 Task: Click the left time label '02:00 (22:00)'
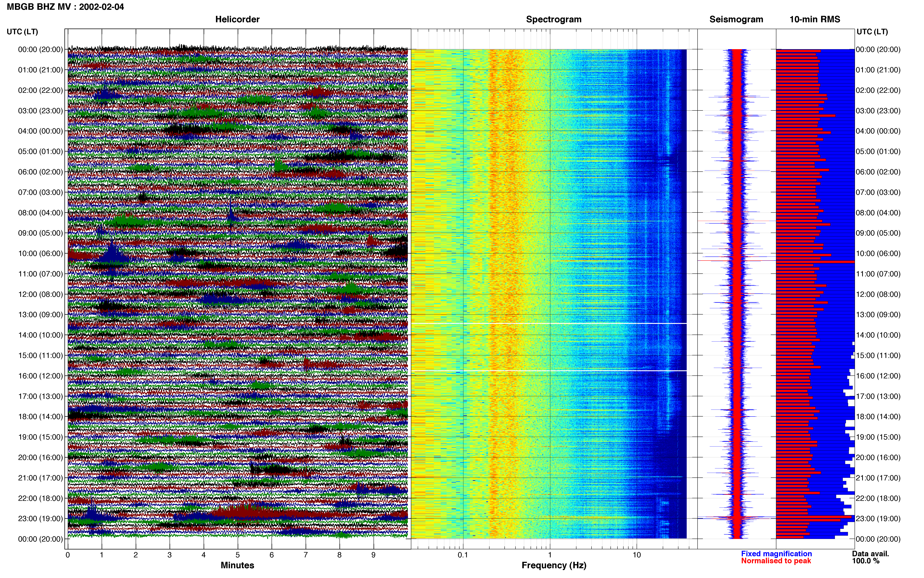pyautogui.click(x=41, y=90)
